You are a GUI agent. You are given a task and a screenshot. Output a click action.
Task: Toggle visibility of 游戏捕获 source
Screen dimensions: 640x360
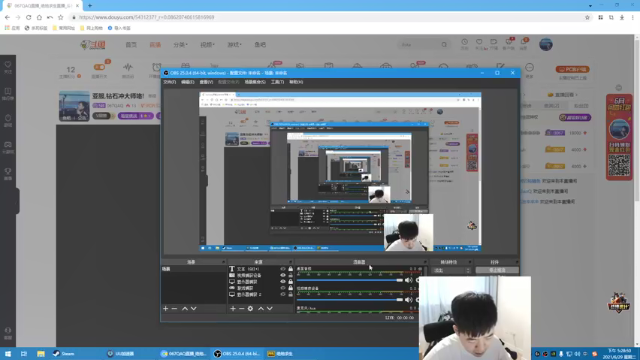coord(283,288)
